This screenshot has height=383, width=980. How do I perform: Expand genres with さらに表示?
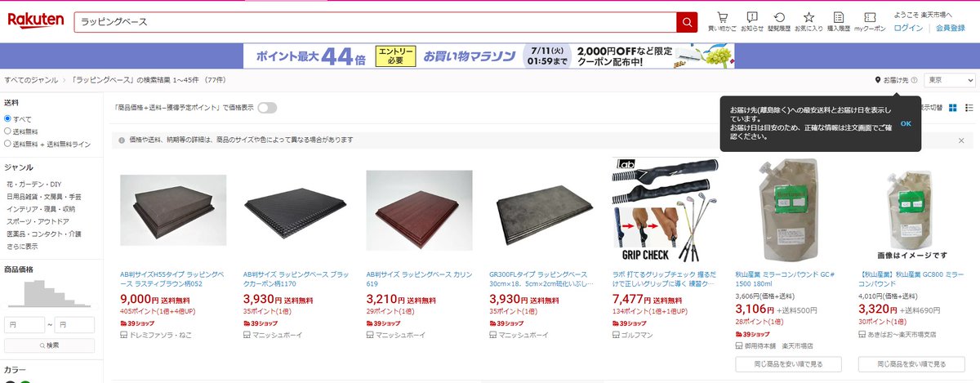[22, 246]
